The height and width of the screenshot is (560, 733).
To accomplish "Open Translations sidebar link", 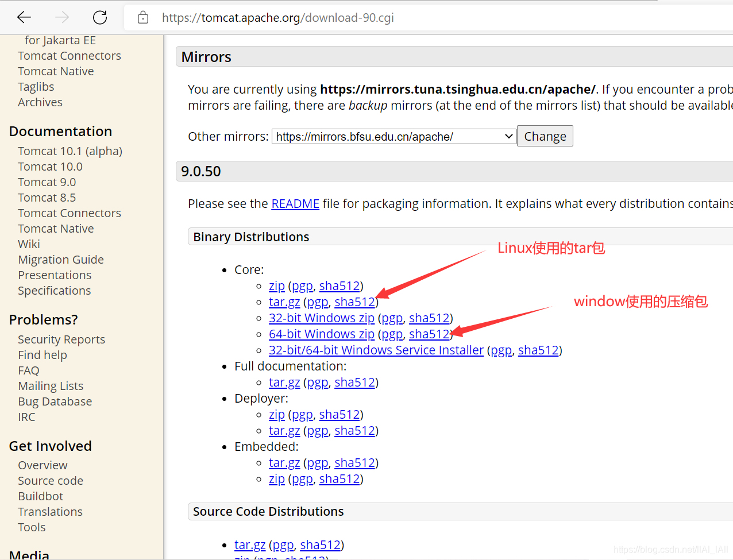I will [x=50, y=512].
